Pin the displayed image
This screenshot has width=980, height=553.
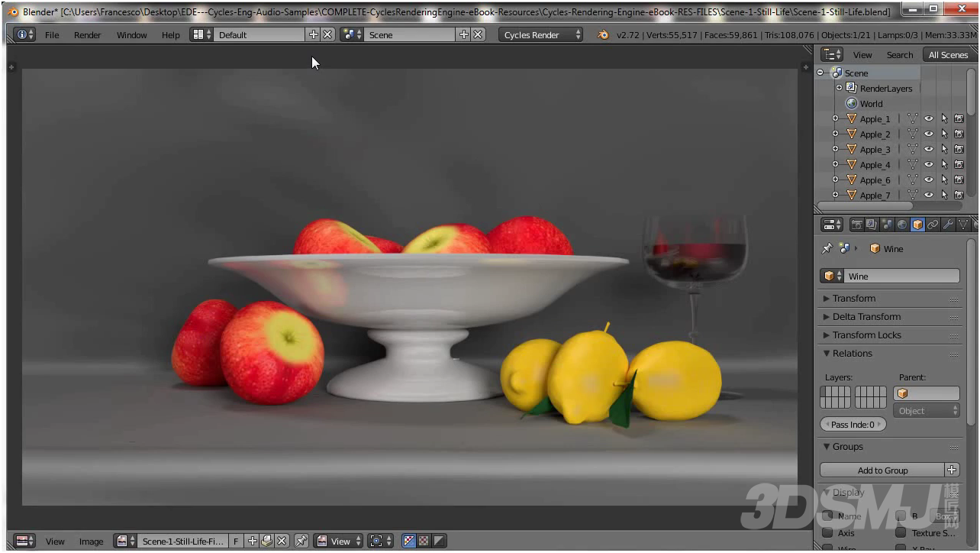tap(301, 541)
